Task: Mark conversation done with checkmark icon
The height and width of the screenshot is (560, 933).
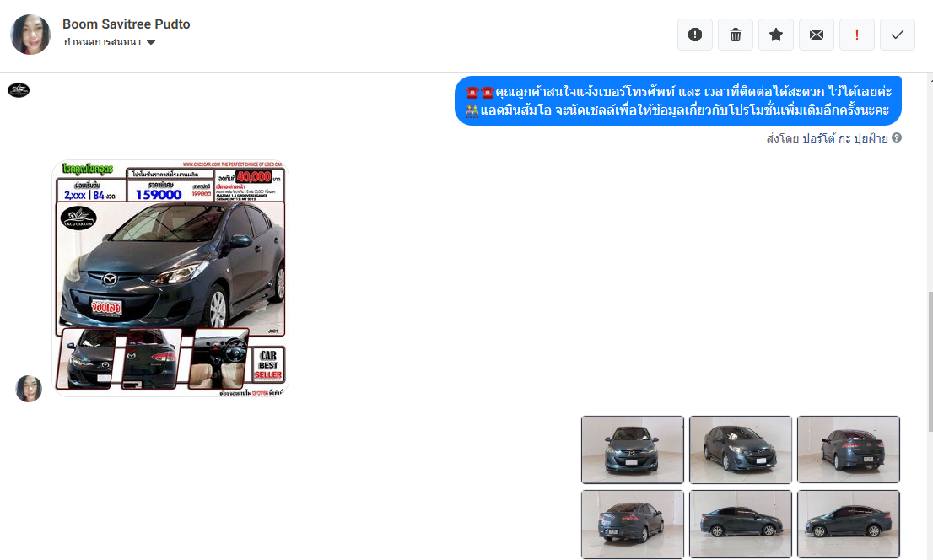Action: (898, 35)
